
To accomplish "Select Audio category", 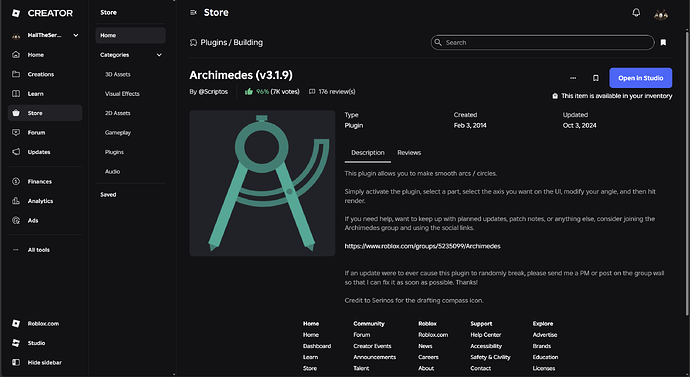I will pos(112,172).
